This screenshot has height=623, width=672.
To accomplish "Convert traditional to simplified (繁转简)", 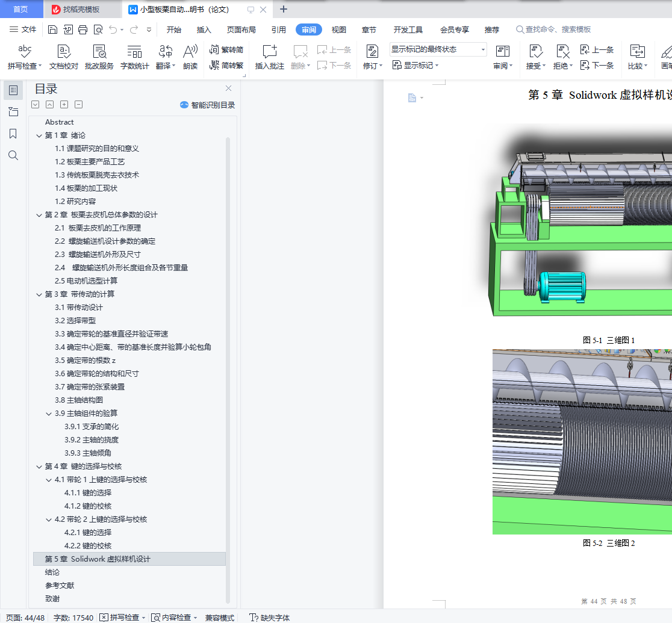I will (226, 50).
